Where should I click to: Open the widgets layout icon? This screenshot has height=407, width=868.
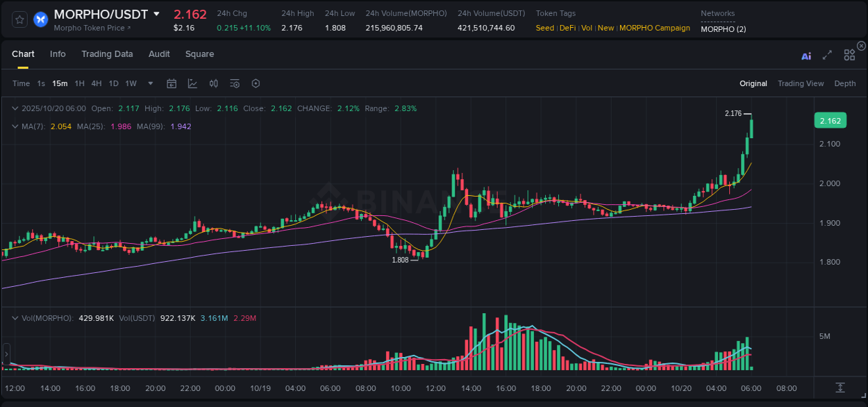point(849,55)
